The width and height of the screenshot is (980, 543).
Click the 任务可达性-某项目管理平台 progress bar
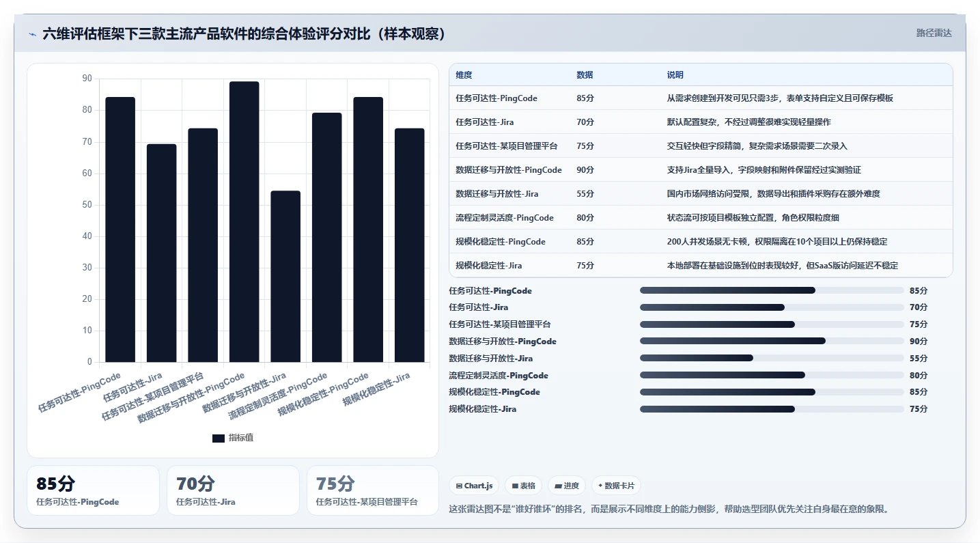pos(772,324)
